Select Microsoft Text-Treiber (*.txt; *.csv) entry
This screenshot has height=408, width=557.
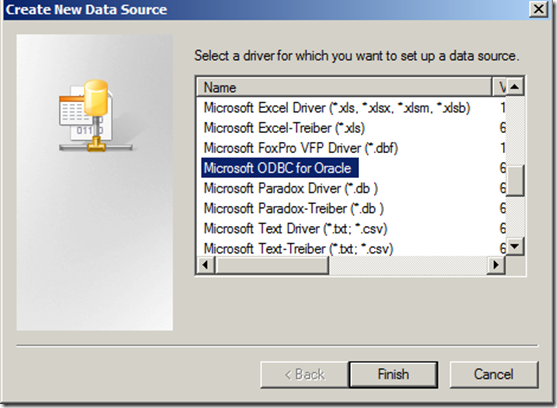coord(298,249)
